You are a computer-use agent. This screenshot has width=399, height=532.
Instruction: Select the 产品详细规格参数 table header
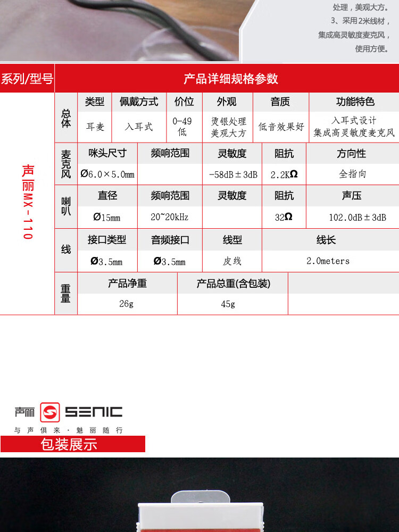(230, 79)
